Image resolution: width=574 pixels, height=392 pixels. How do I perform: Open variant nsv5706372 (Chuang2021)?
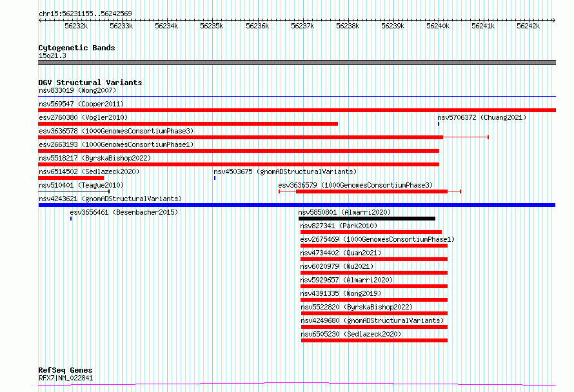pyautogui.click(x=482, y=117)
